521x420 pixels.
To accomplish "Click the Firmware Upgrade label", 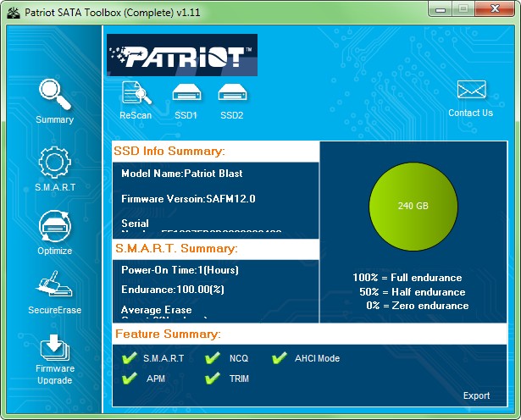I will point(55,374).
